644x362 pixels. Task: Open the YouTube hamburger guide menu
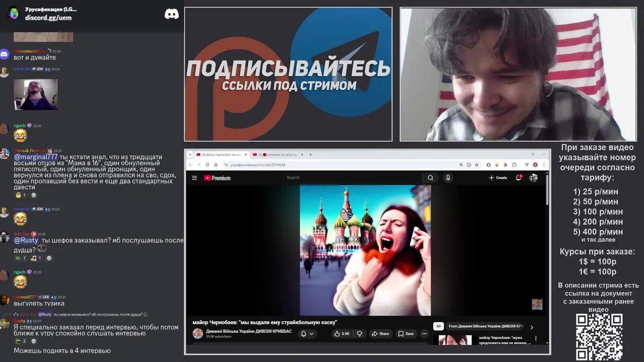tap(195, 178)
